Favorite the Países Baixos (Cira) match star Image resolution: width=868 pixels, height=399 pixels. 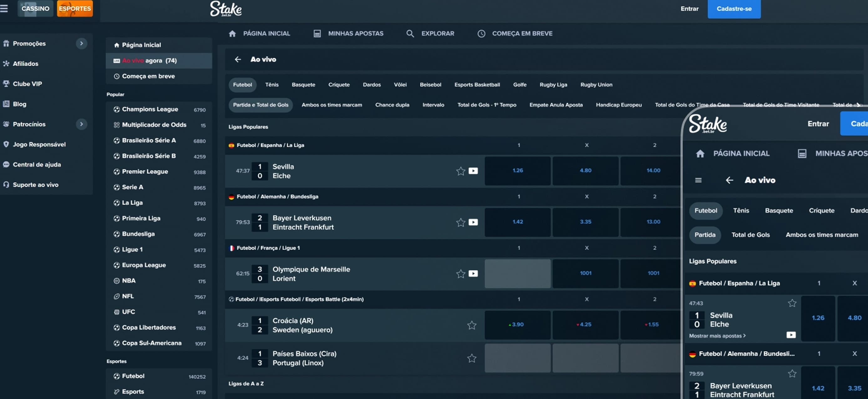coord(472,358)
